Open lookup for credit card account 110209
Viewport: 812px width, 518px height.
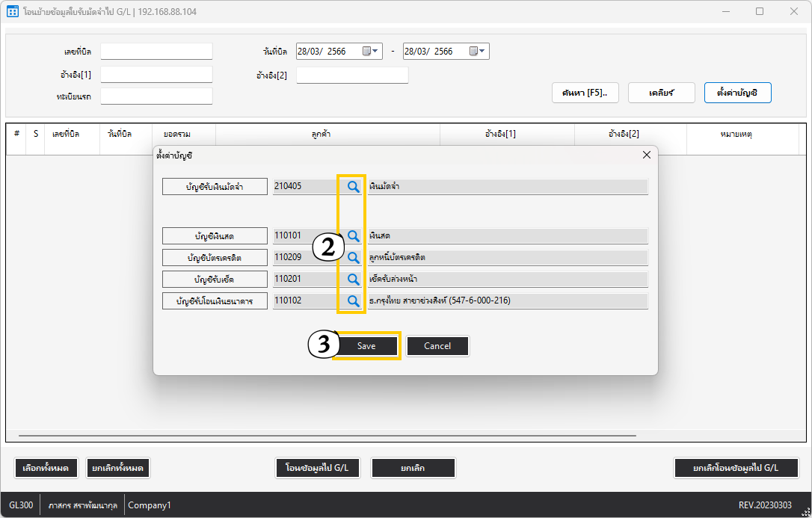click(x=353, y=258)
